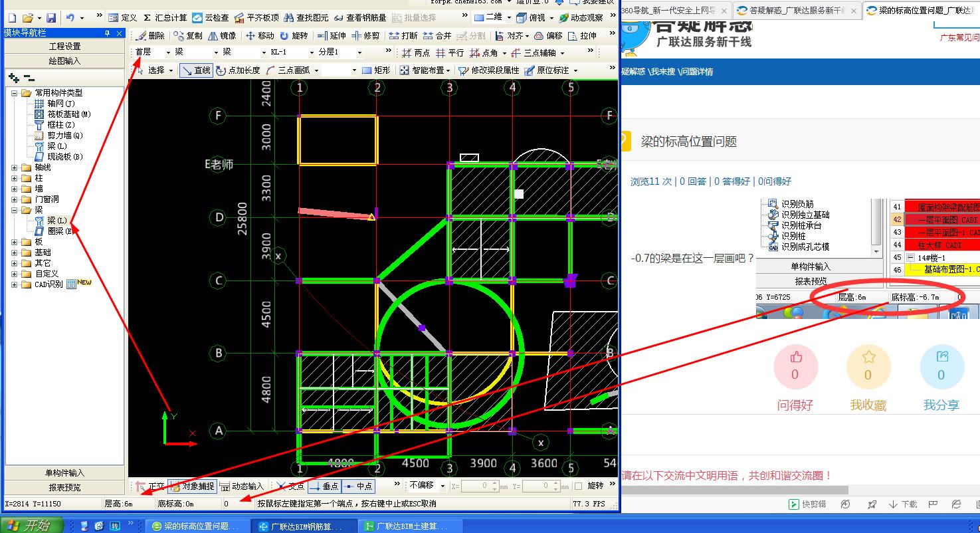Toggle 交点 intersection snap
980x533 pixels.
(290, 486)
